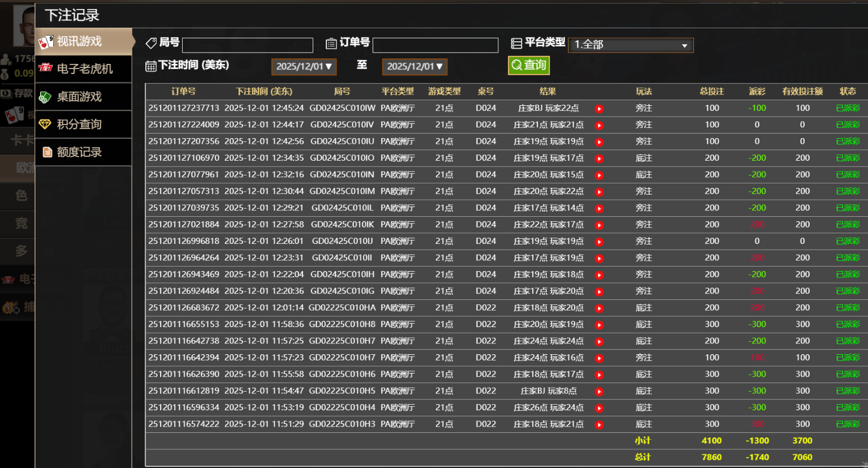Image resolution: width=868 pixels, height=468 pixels.
Task: Click the clipboard icon next to 订单号
Action: pos(331,43)
